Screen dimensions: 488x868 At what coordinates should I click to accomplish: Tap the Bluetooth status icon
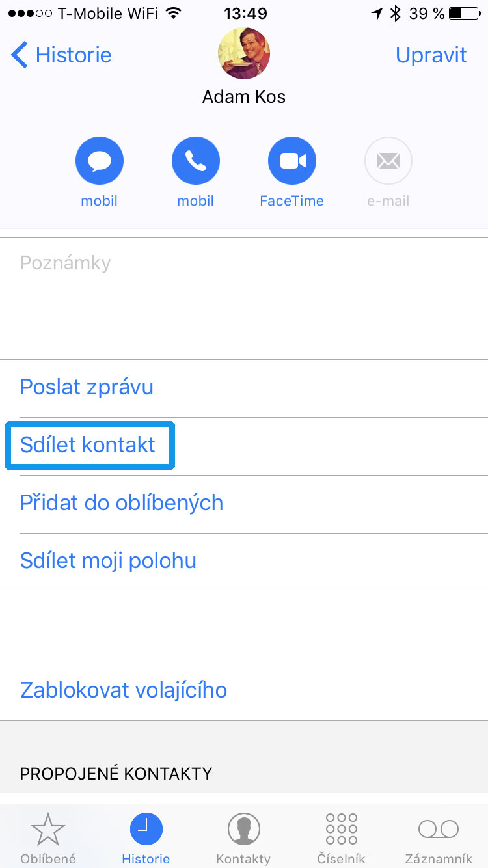click(395, 13)
